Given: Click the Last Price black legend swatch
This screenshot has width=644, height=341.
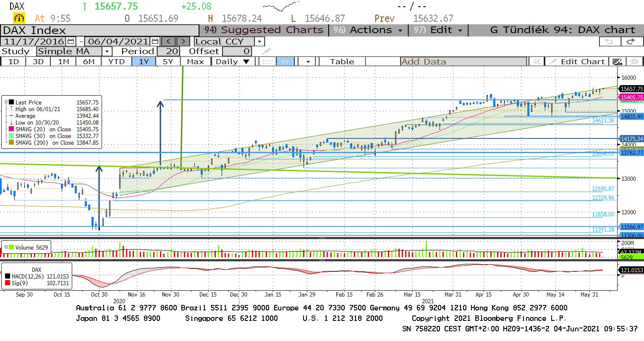Looking at the screenshot, I should tap(11, 102).
